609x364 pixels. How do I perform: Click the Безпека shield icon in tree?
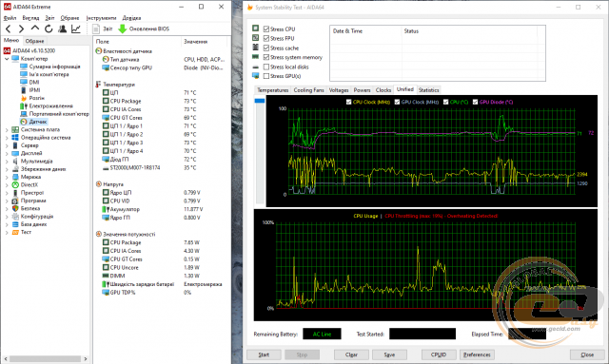tap(15, 208)
